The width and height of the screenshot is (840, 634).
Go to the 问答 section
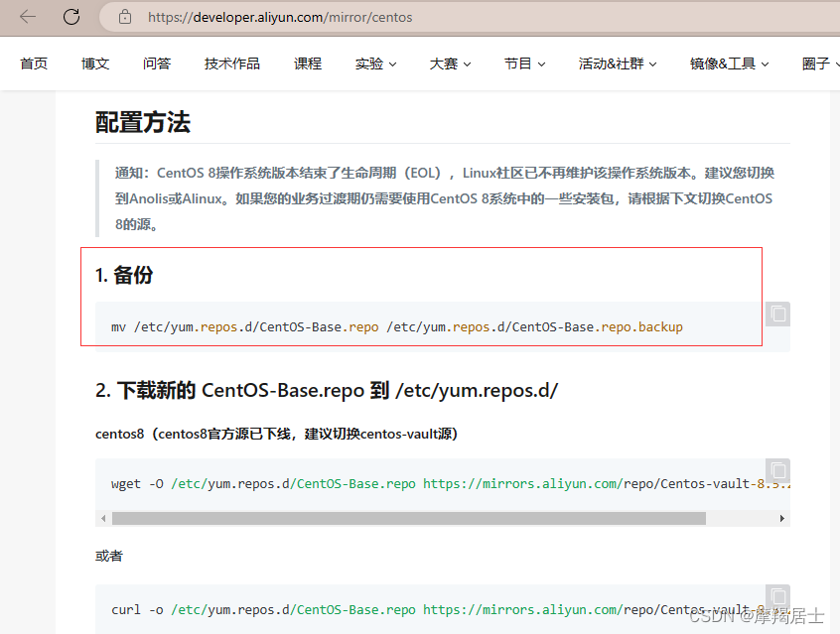click(x=157, y=63)
